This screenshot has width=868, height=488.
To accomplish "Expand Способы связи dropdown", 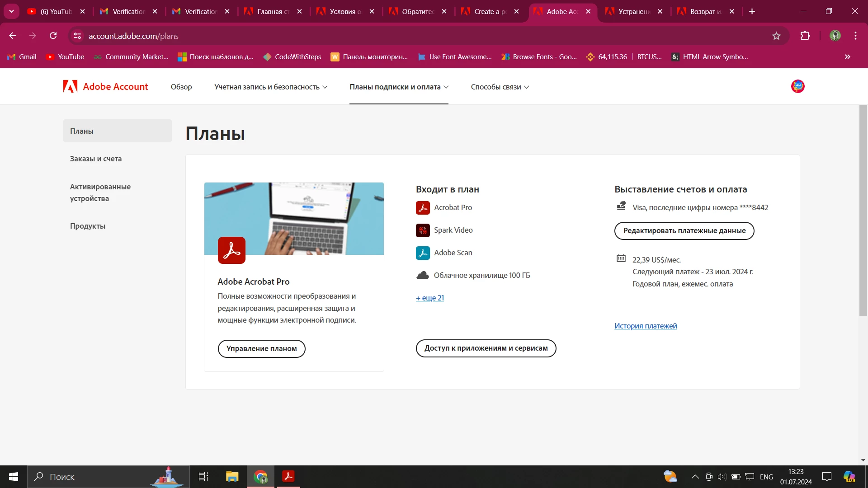I will 500,87.
